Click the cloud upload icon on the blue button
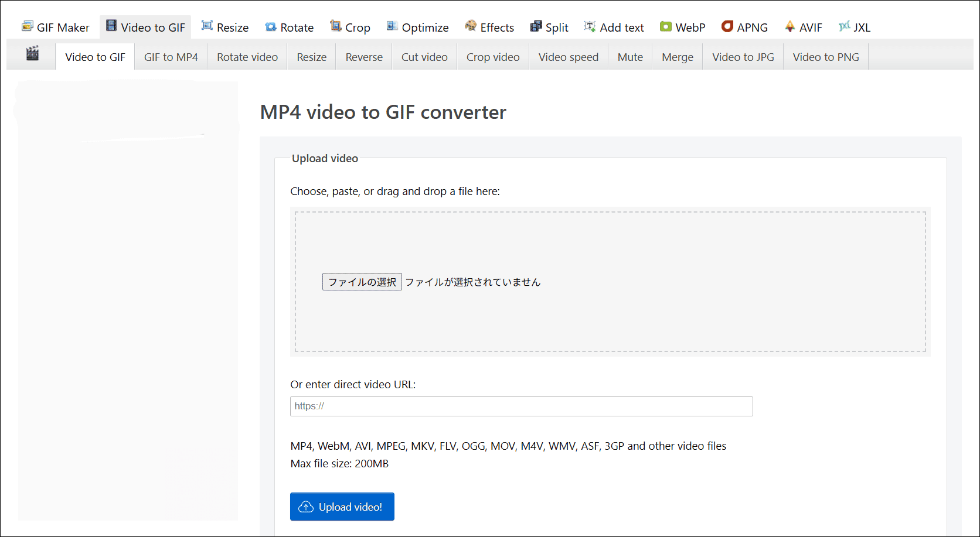 coord(306,507)
